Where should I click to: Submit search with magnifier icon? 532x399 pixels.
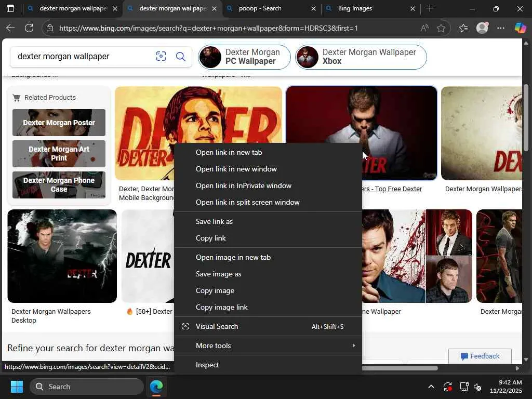coord(180,56)
